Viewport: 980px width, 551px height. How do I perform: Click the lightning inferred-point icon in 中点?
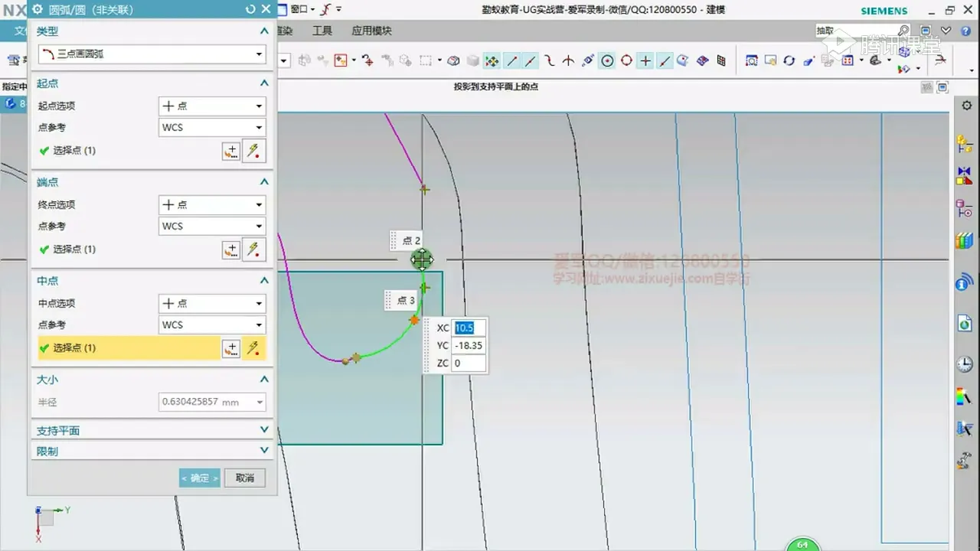pyautogui.click(x=253, y=348)
